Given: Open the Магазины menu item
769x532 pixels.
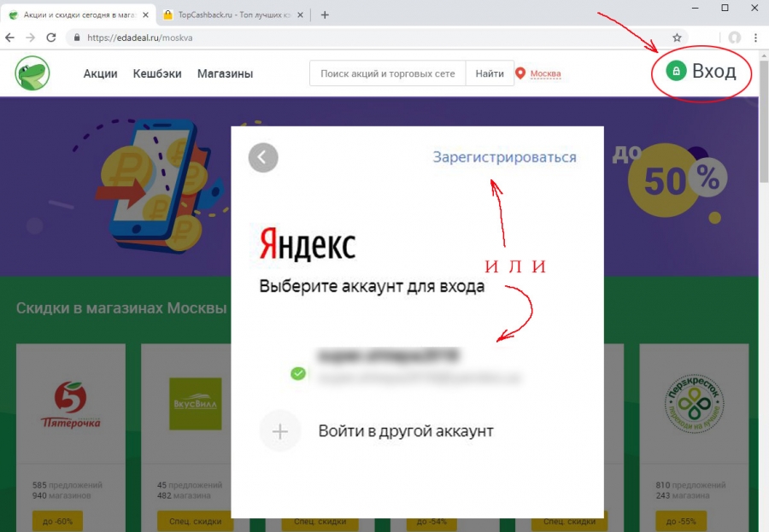Looking at the screenshot, I should pos(225,73).
